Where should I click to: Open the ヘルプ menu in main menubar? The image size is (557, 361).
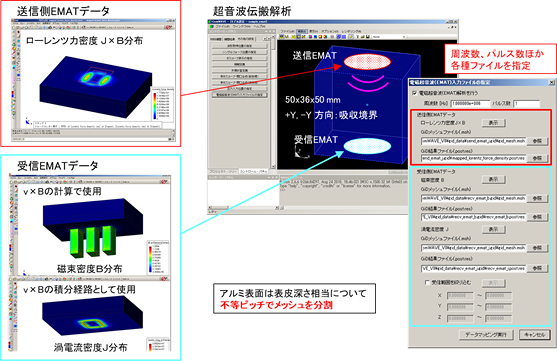[x=259, y=27]
